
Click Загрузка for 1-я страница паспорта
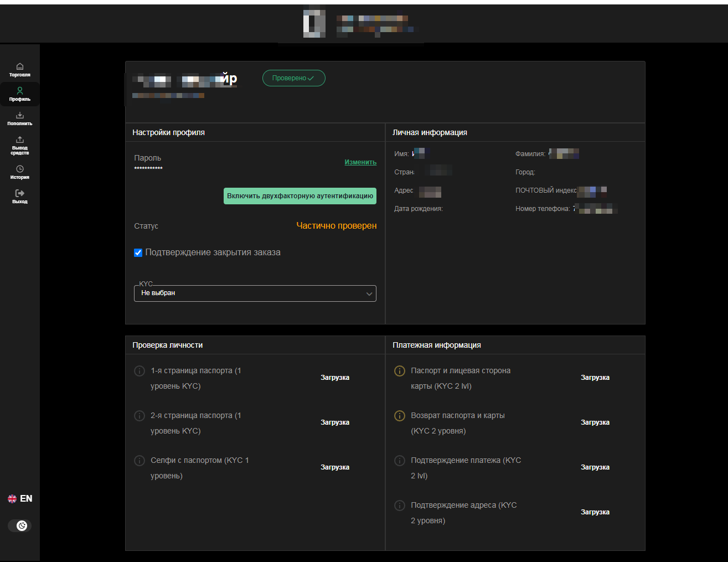[x=335, y=378]
